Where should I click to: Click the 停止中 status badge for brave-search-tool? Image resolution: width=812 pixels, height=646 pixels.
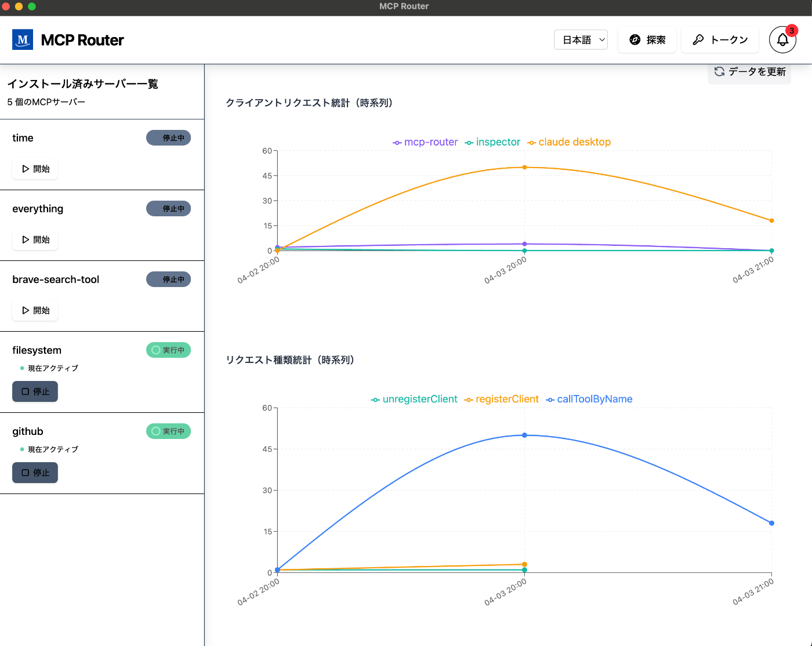[168, 279]
